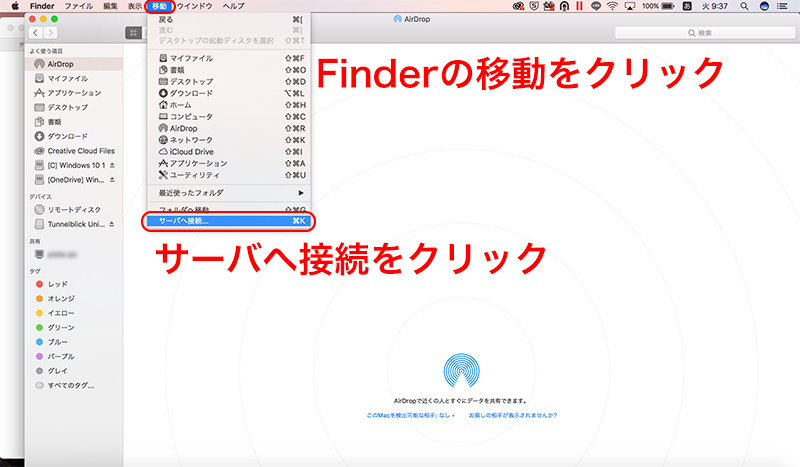Click the AirPlay display icon
The image size is (800, 467).
click(630, 6)
